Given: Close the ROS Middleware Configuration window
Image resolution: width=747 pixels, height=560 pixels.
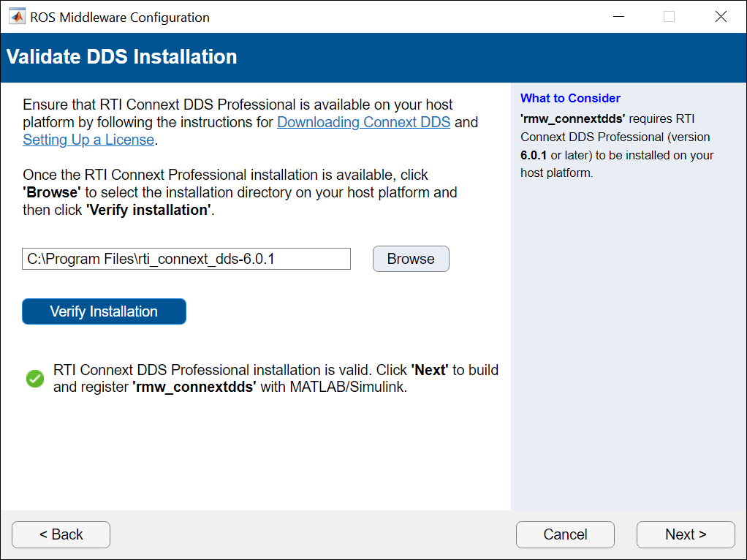Looking at the screenshot, I should (721, 17).
